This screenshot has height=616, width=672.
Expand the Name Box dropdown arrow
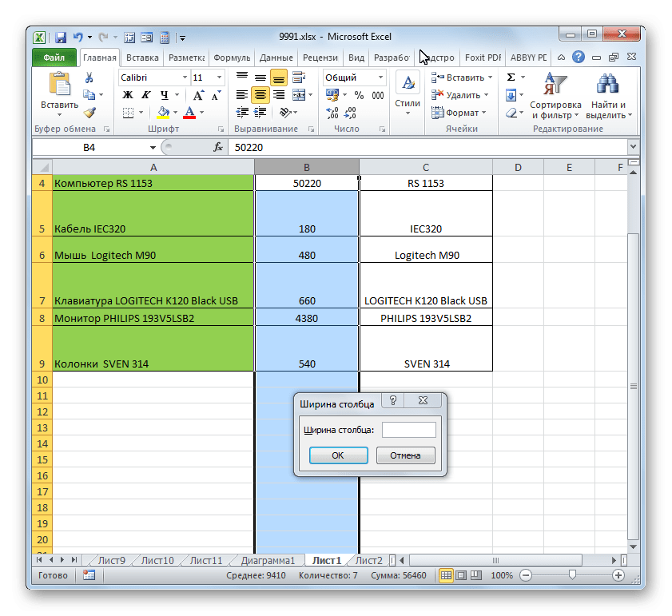point(153,148)
